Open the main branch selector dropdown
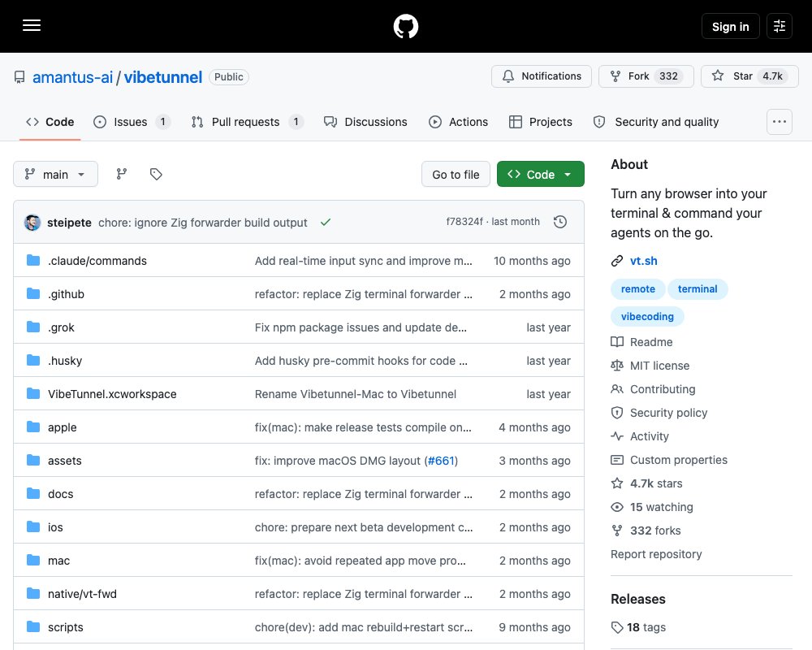Screen dimensions: 812x650 point(55,174)
